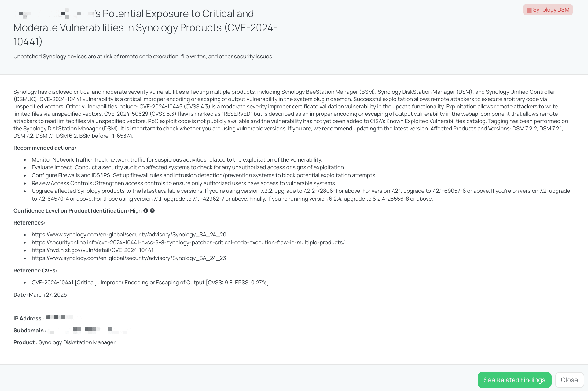Image resolution: width=588 pixels, height=391 pixels.
Task: Click the hamburger icon in Synology DSM tag
Action: point(529,10)
